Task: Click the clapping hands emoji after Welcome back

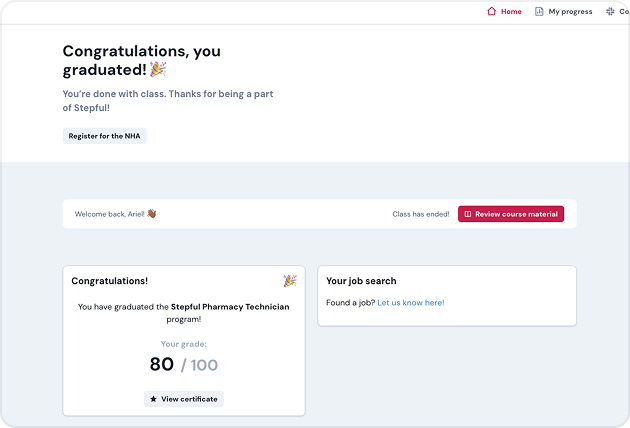Action: coord(152,214)
